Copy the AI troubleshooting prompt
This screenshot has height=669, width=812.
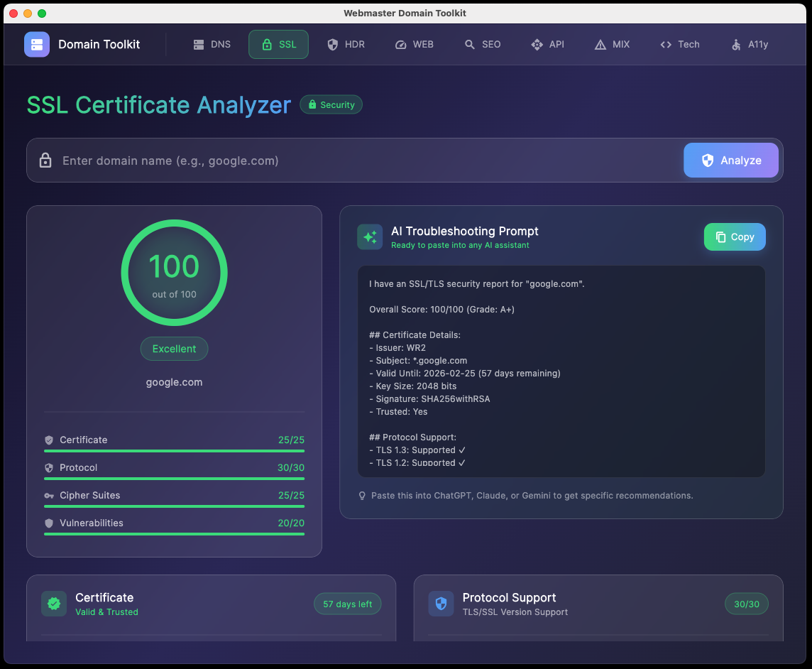click(x=735, y=236)
